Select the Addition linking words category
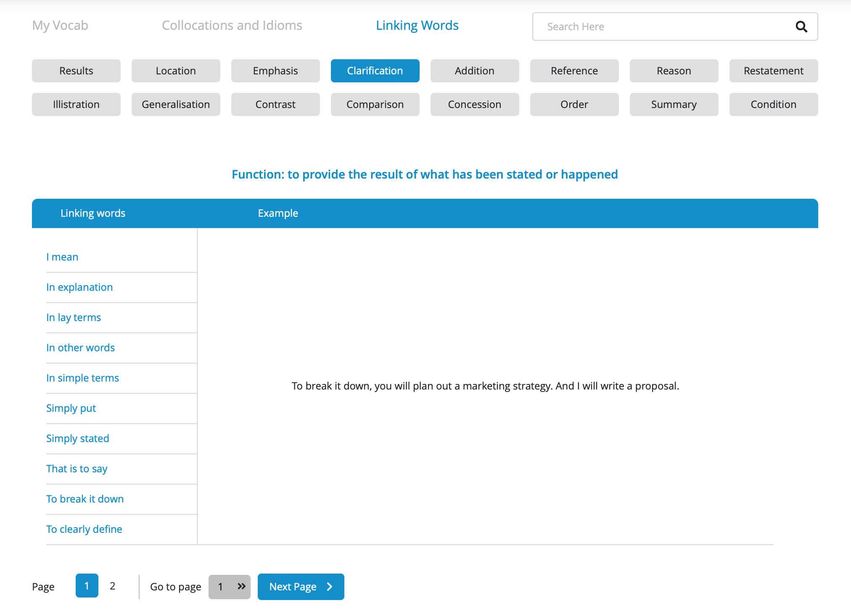 click(475, 70)
